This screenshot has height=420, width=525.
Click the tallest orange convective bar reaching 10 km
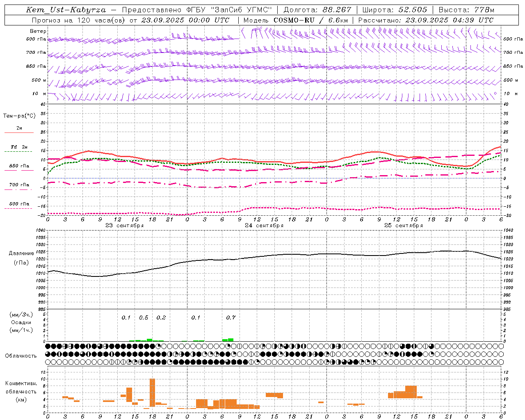click(152, 393)
